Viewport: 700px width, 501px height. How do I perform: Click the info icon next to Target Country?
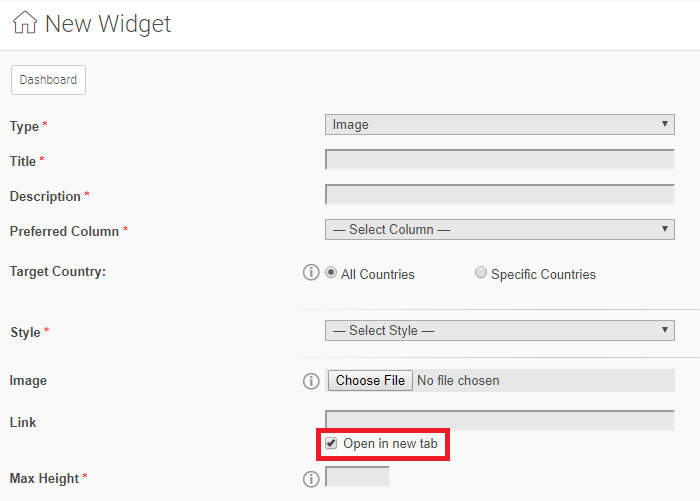pyautogui.click(x=311, y=272)
